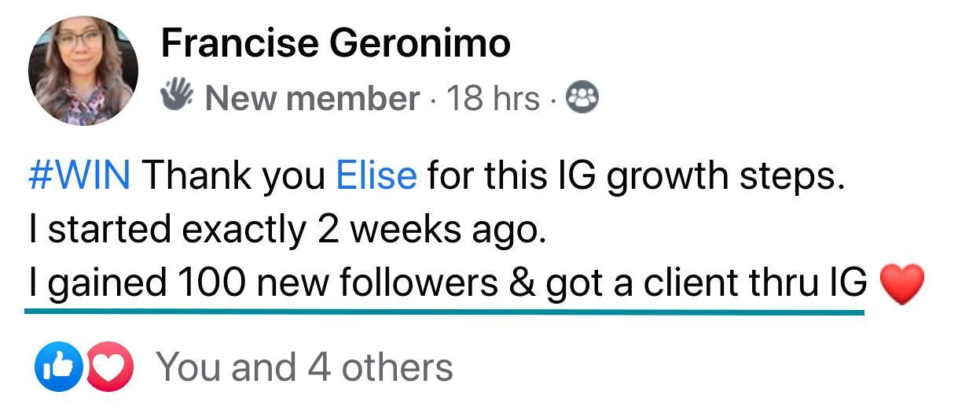This screenshot has height=417, width=980.
Task: Click the line "I started exactly 2 weeks ago"
Action: click(286, 230)
